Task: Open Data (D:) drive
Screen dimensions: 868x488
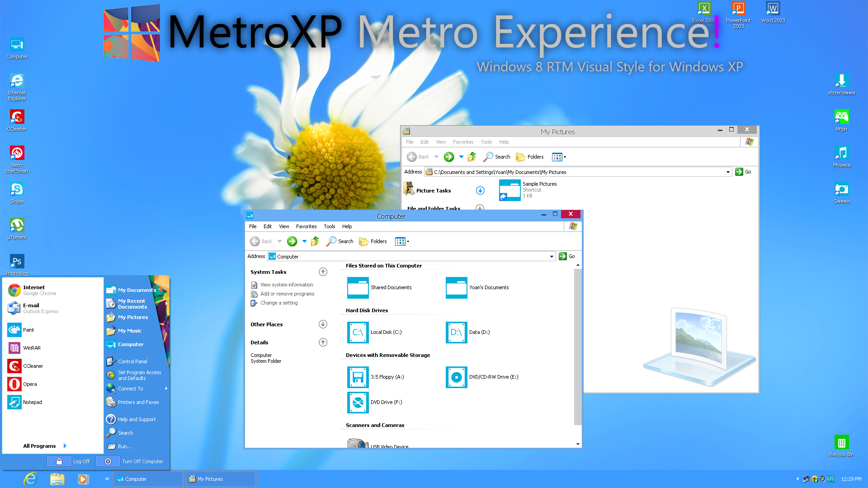Action: coord(467,332)
